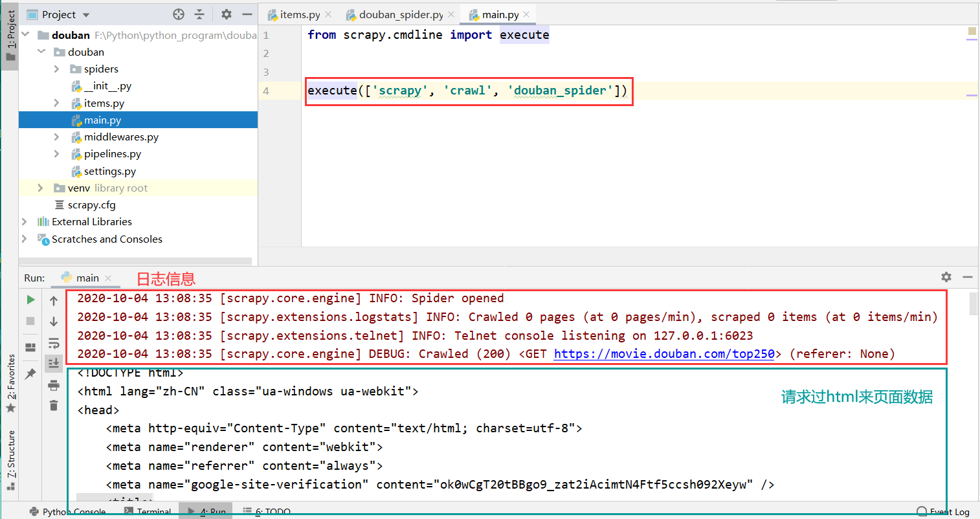Screen dimensions: 980x519
Task: Open the Python Console tool window
Action: 67,511
